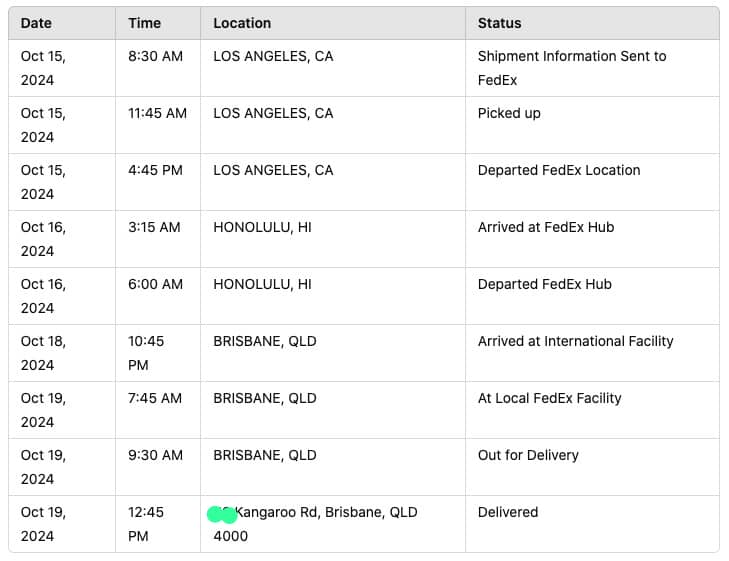This screenshot has height=561, width=729.
Task: Select the Status column header
Action: [x=499, y=23]
